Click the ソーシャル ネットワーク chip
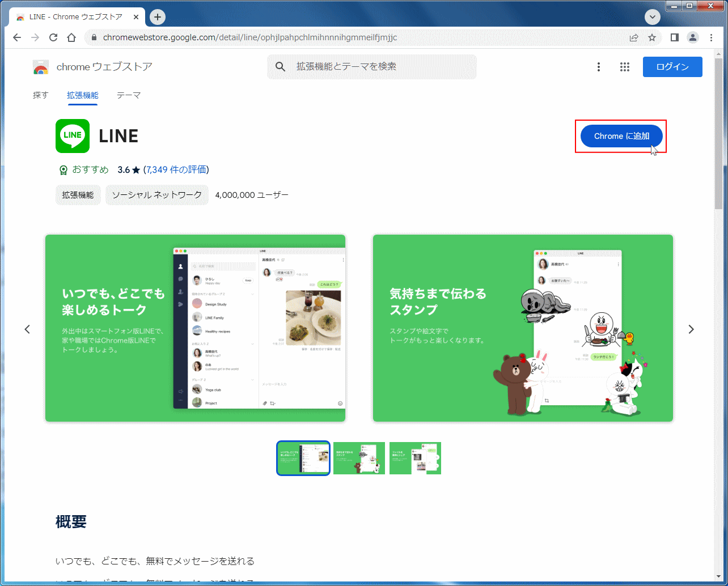The height and width of the screenshot is (586, 728). point(157,195)
